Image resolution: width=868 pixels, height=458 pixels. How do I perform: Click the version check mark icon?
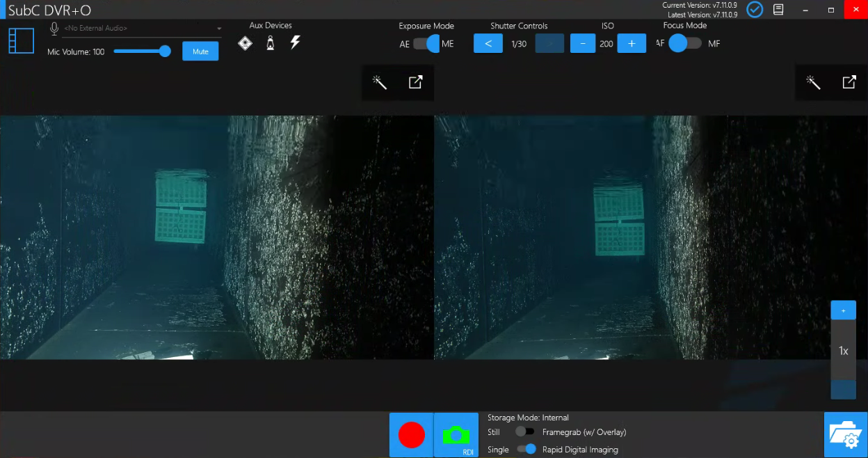755,10
